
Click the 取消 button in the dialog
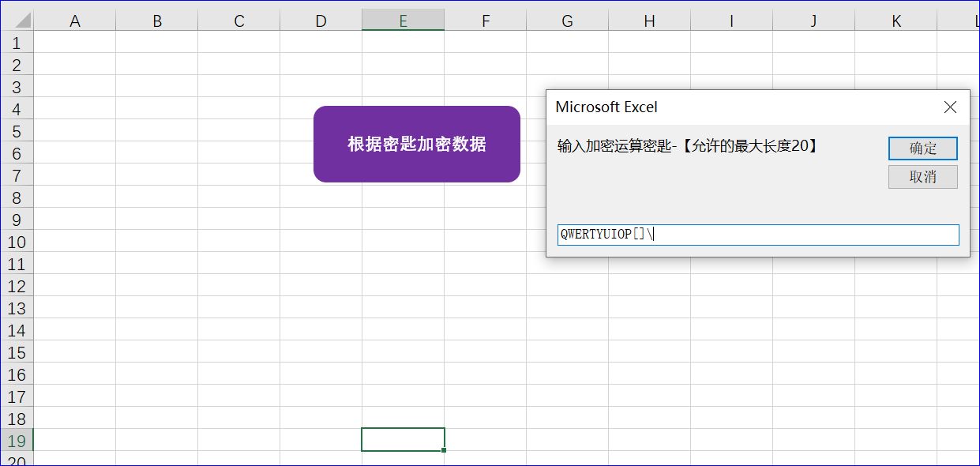tap(922, 177)
